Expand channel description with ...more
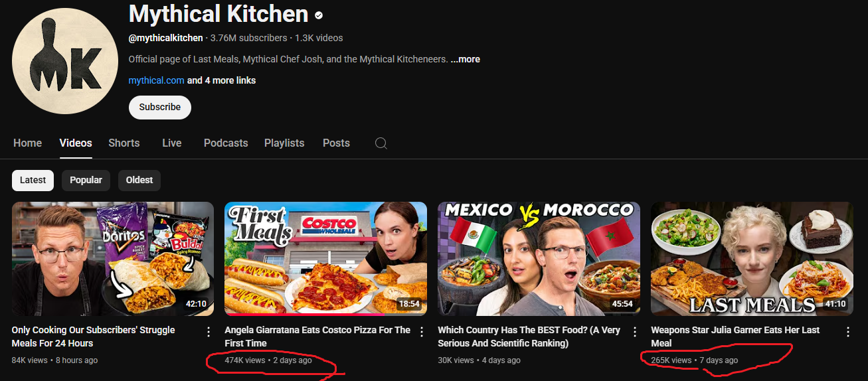The width and height of the screenshot is (868, 381). tap(465, 59)
